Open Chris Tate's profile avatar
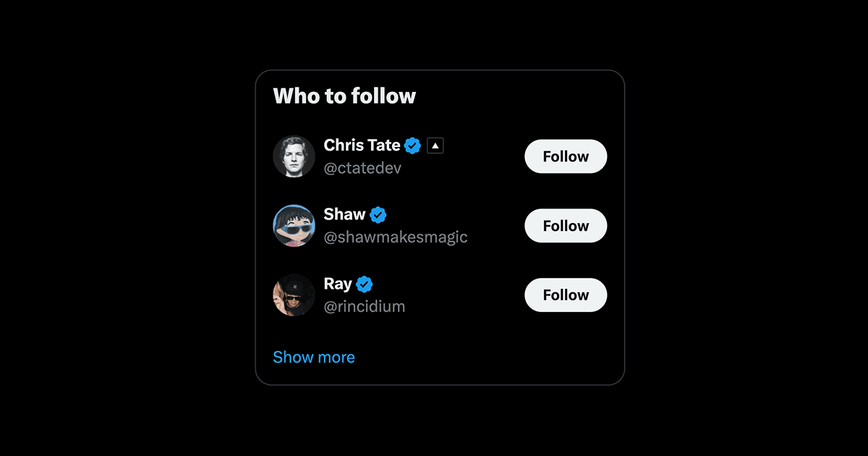This screenshot has width=868, height=456. [x=294, y=156]
